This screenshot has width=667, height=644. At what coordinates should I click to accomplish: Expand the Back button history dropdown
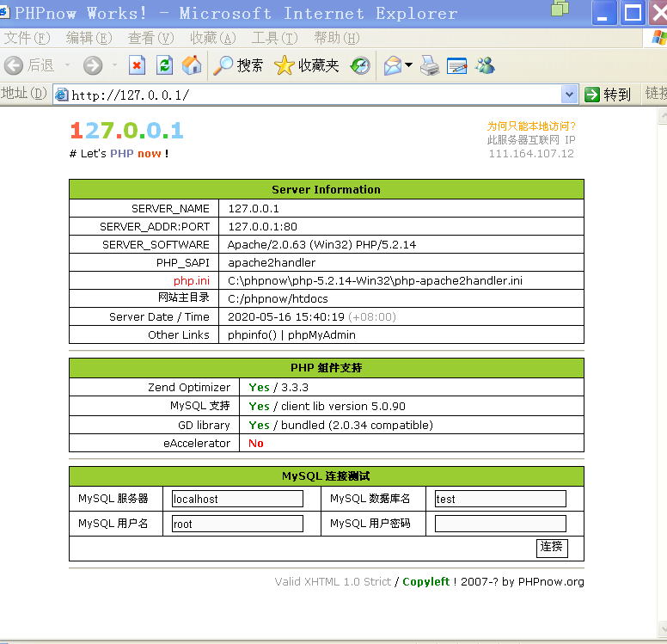click(x=67, y=65)
